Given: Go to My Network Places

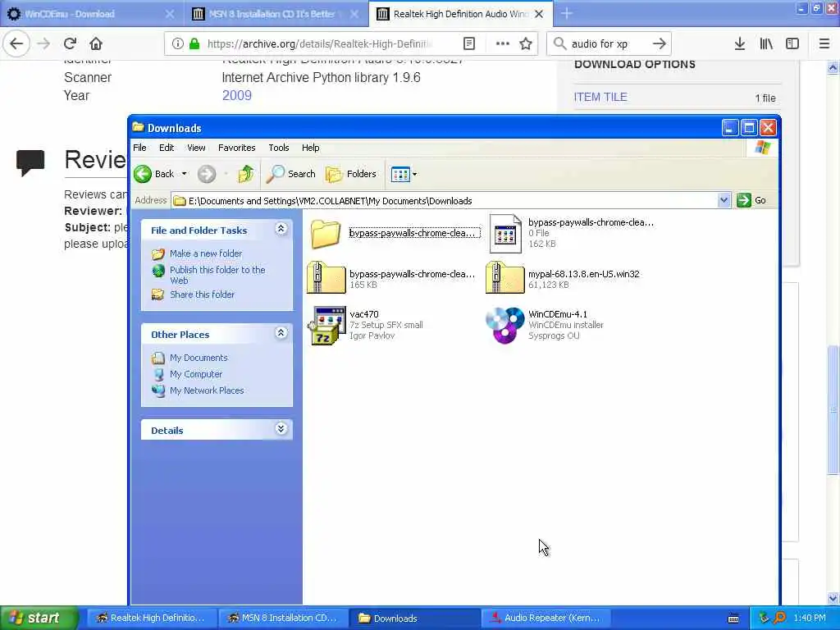Looking at the screenshot, I should [x=206, y=391].
